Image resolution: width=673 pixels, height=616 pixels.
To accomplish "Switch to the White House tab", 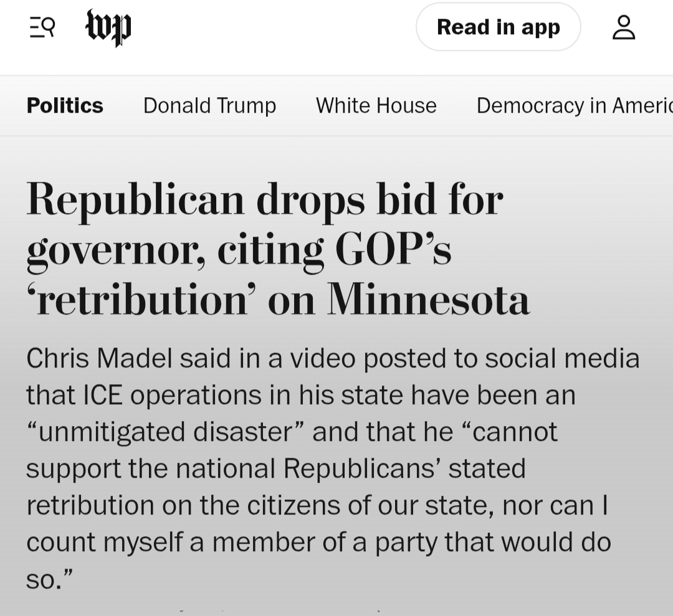I will [376, 105].
